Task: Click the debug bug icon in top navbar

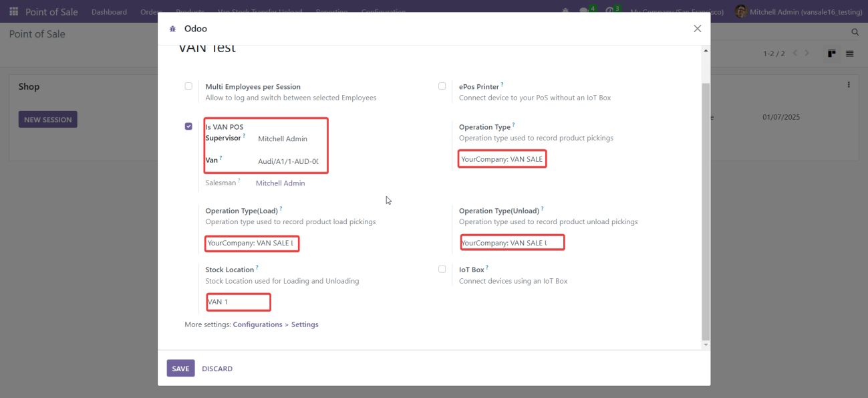Action: coord(566,12)
